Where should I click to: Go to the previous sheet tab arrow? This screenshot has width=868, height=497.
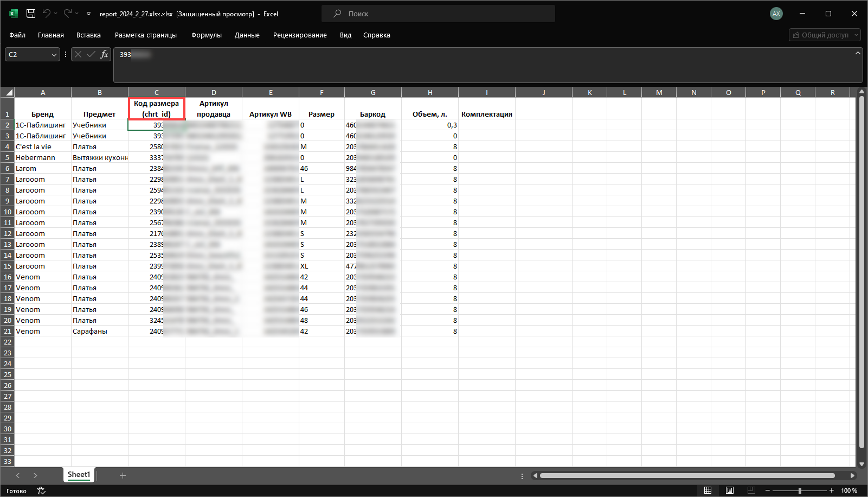coord(18,476)
